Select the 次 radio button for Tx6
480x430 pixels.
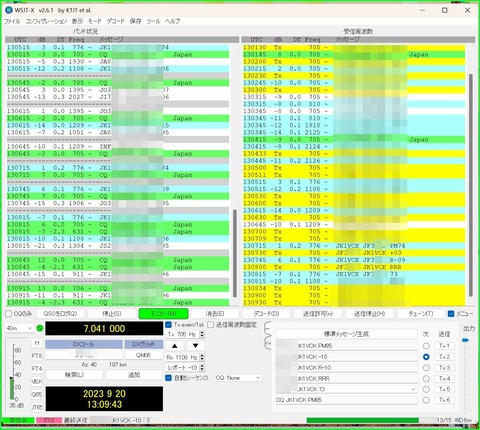[x=426, y=400]
